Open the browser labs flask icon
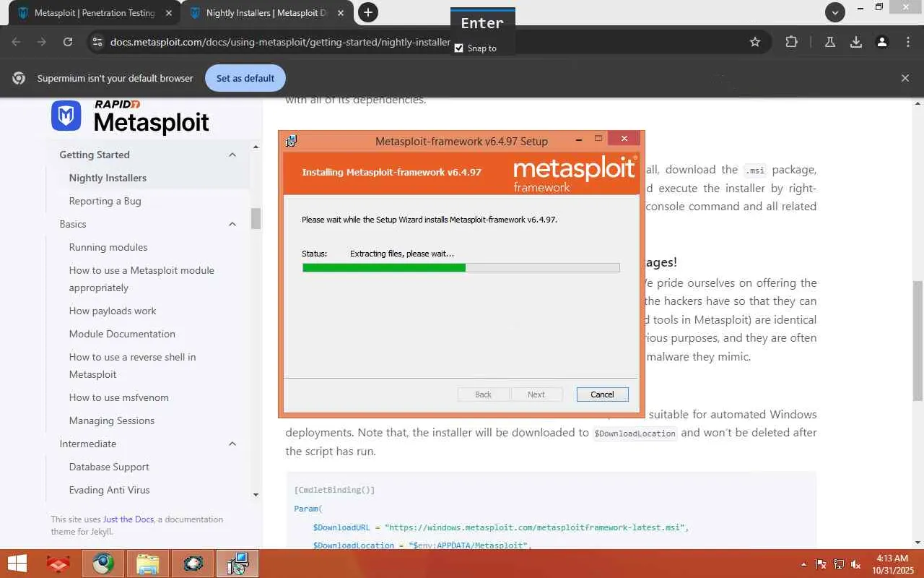Image resolution: width=924 pixels, height=578 pixels. (x=830, y=42)
